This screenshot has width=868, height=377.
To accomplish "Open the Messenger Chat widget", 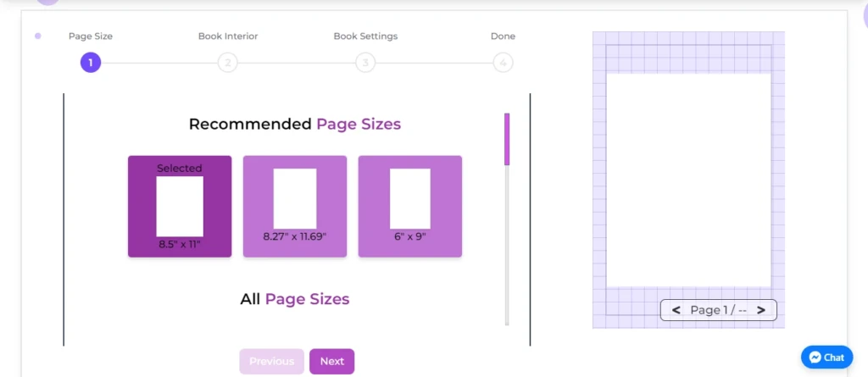I will click(827, 358).
